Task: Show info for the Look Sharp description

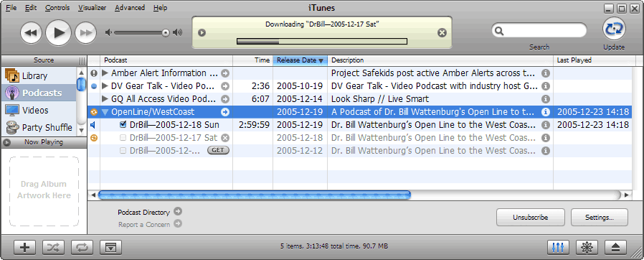Action: pos(546,98)
